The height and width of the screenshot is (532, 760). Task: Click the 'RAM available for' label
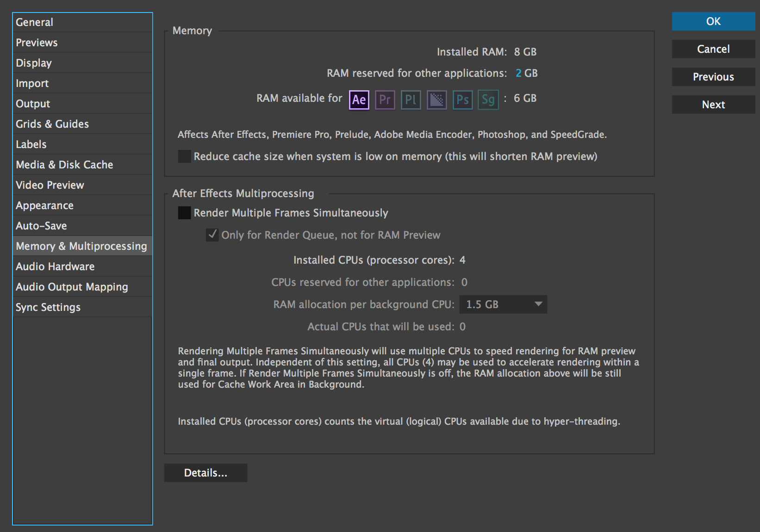click(299, 98)
